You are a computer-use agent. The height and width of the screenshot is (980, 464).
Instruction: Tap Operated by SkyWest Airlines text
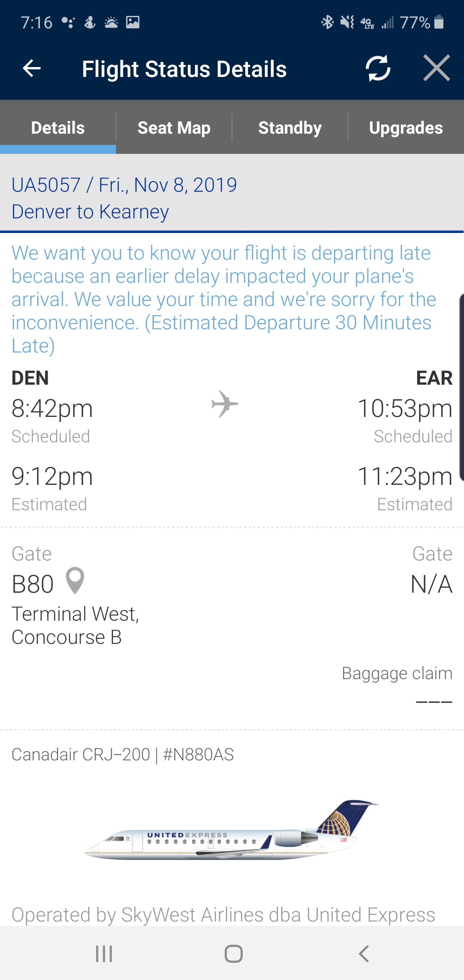(x=223, y=915)
